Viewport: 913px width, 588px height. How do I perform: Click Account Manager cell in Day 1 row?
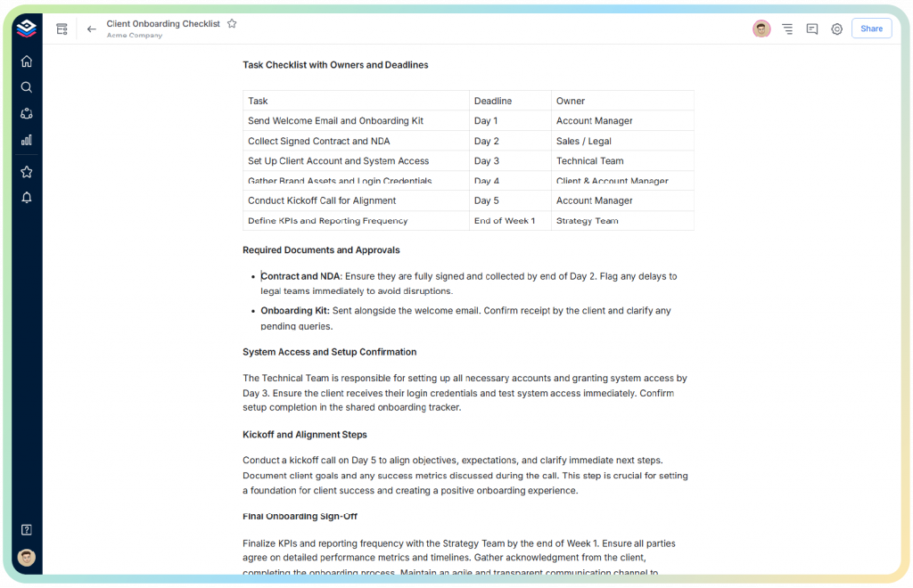coord(622,121)
